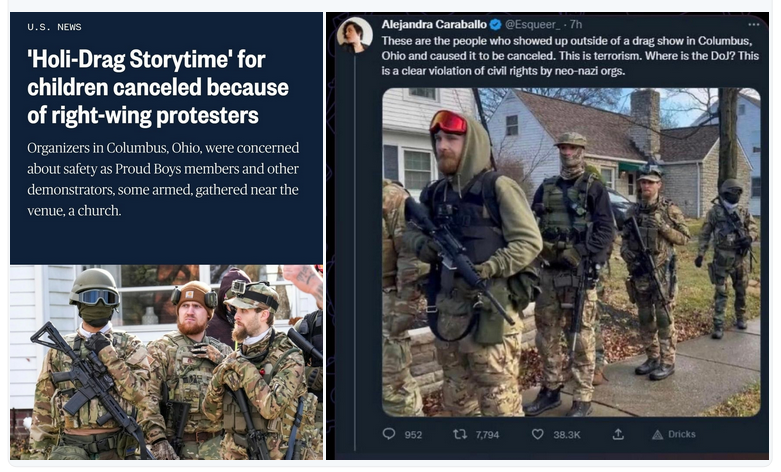Click the 38.3K likes count
This screenshot has height=472, width=781.
(566, 435)
